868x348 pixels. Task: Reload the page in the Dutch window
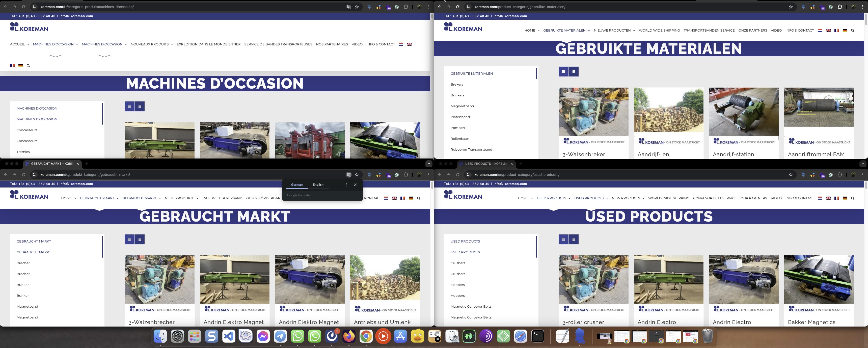pyautogui.click(x=457, y=7)
